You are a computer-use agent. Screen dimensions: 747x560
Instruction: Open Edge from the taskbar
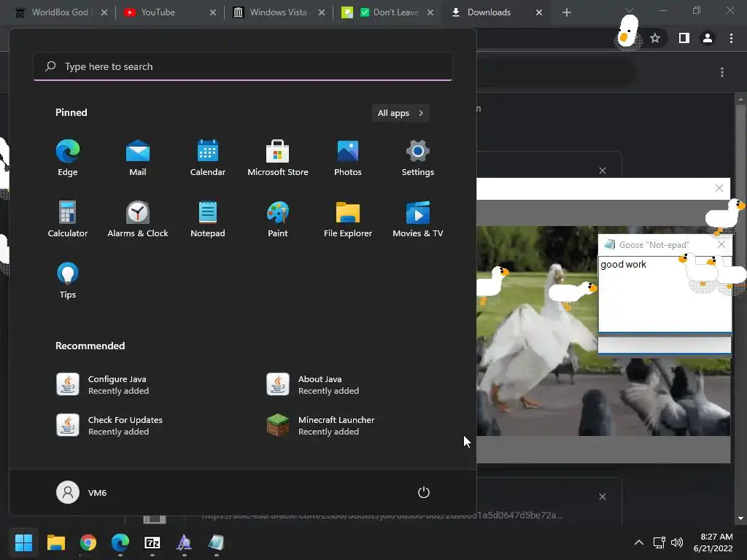click(x=120, y=542)
